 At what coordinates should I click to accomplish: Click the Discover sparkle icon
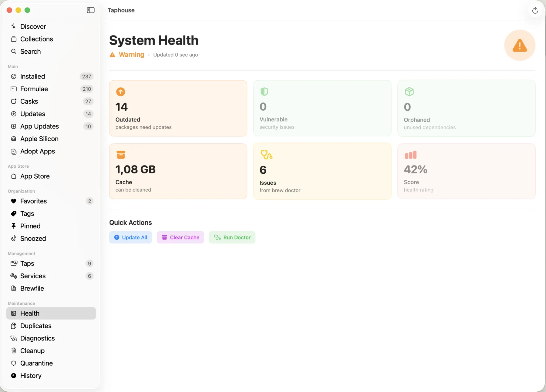[14, 26]
